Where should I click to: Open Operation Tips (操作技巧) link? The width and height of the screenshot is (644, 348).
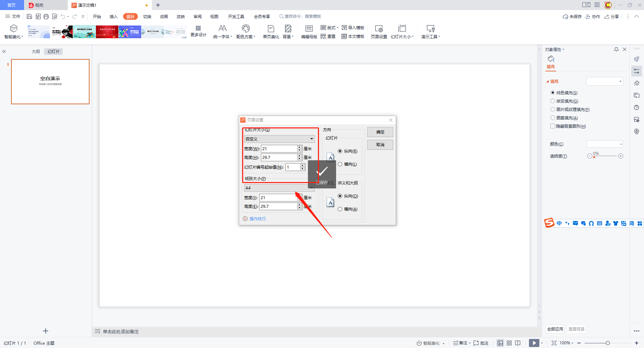point(257,219)
